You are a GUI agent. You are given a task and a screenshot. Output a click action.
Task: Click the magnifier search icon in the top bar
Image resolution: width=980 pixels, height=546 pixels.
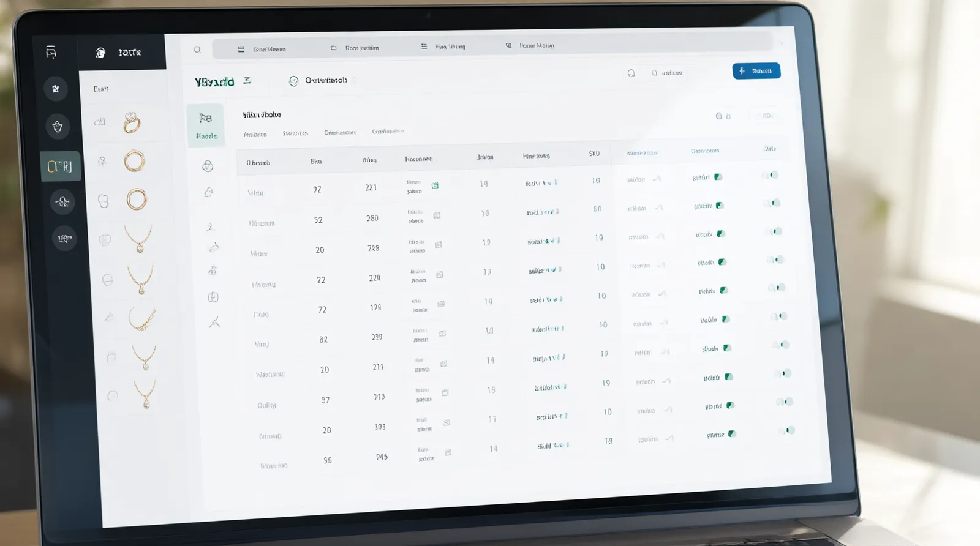coord(197,50)
